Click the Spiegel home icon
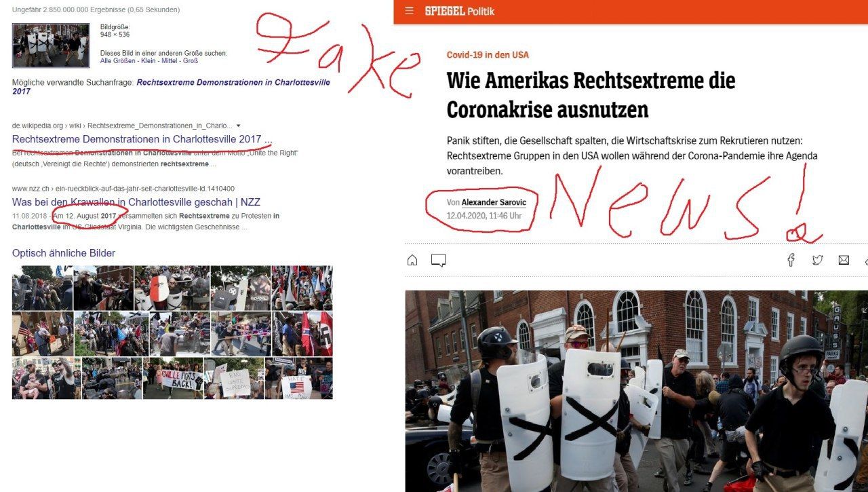This screenshot has width=868, height=492. [412, 260]
